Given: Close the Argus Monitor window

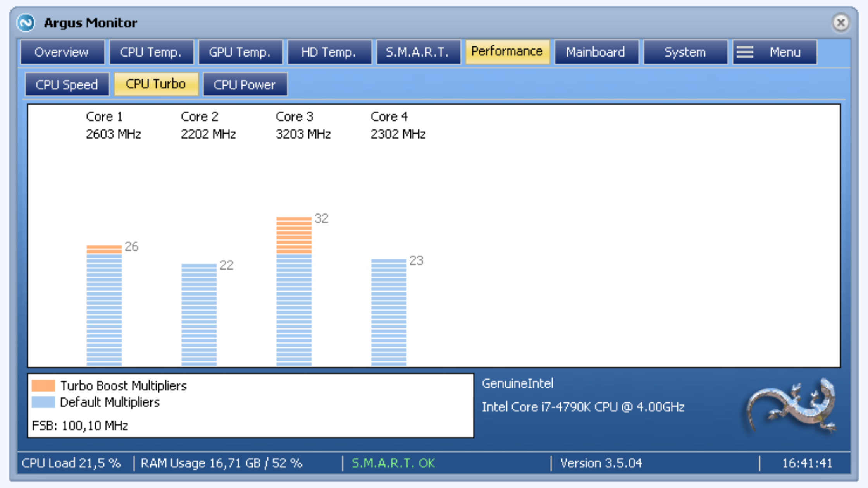Looking at the screenshot, I should (x=840, y=23).
